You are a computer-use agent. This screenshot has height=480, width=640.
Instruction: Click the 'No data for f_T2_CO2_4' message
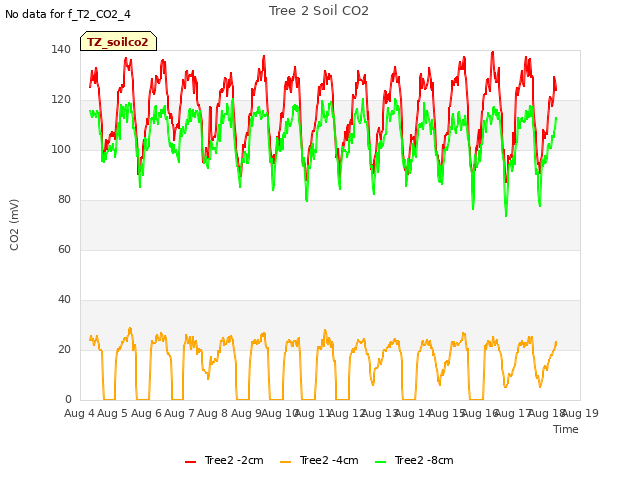[68, 14]
